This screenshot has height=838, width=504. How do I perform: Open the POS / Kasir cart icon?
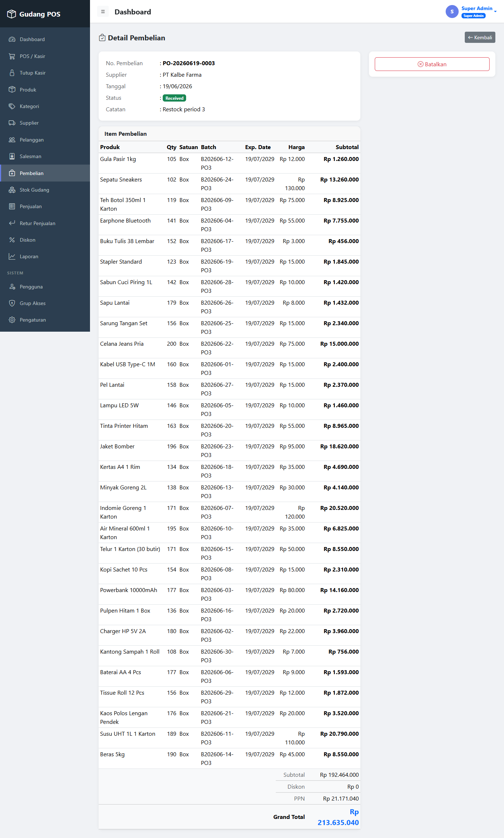tap(12, 56)
